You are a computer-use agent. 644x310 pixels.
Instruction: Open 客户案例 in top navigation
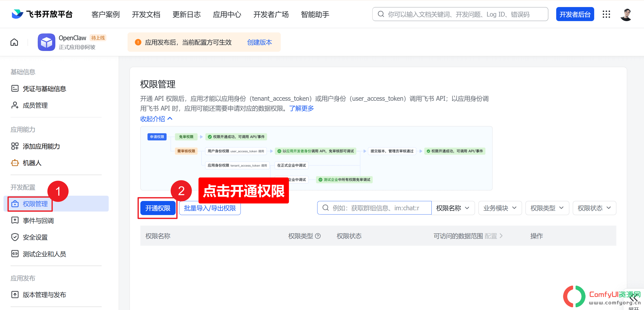tap(106, 14)
